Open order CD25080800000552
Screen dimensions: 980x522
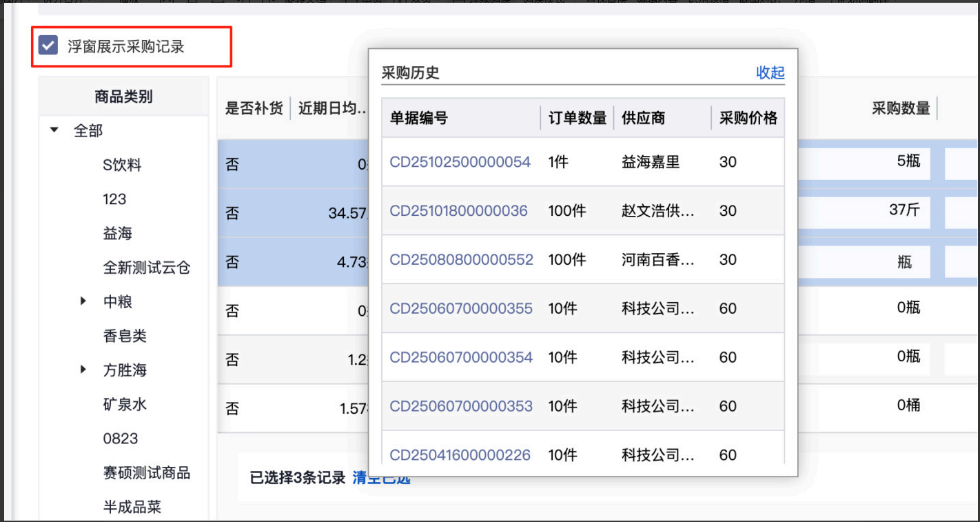click(x=461, y=260)
